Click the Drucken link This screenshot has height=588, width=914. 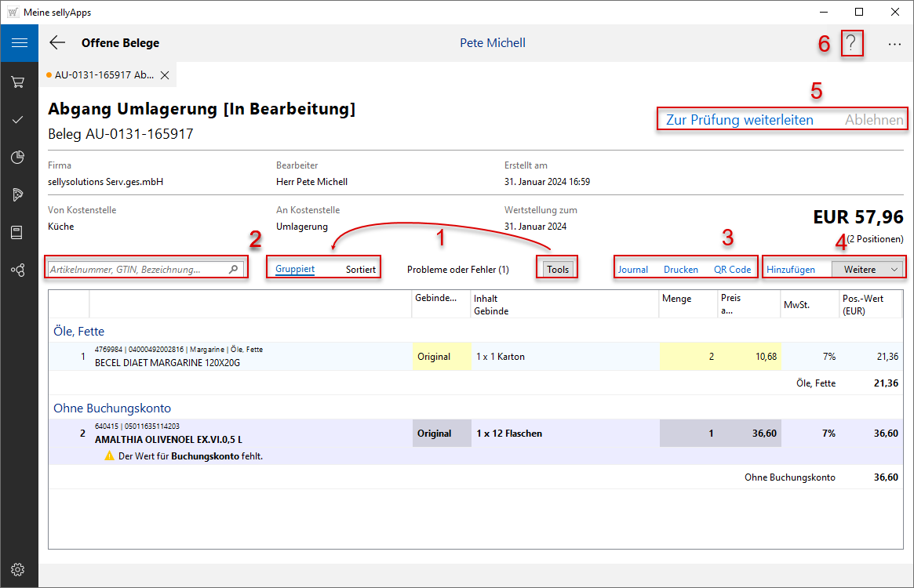click(x=680, y=269)
